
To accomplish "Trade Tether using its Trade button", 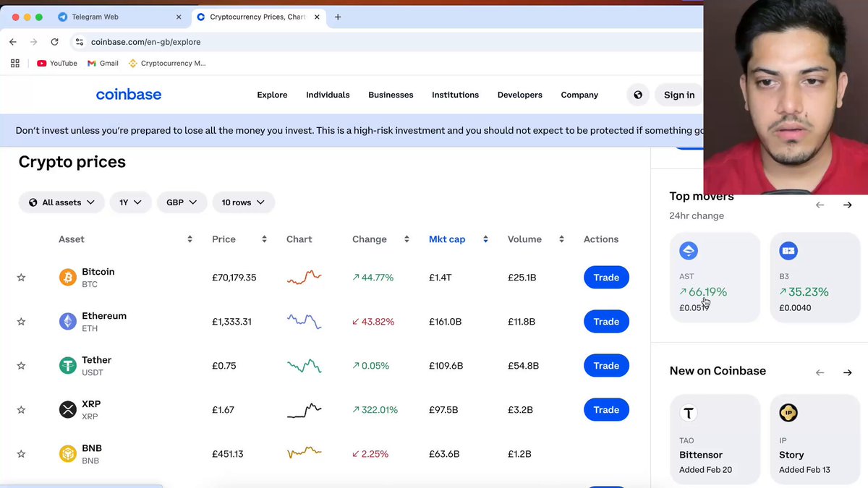I will tap(606, 366).
